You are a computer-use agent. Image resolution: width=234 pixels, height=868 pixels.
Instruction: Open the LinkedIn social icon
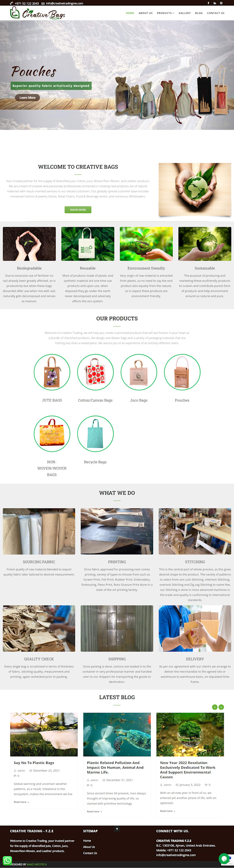tap(215, 3)
